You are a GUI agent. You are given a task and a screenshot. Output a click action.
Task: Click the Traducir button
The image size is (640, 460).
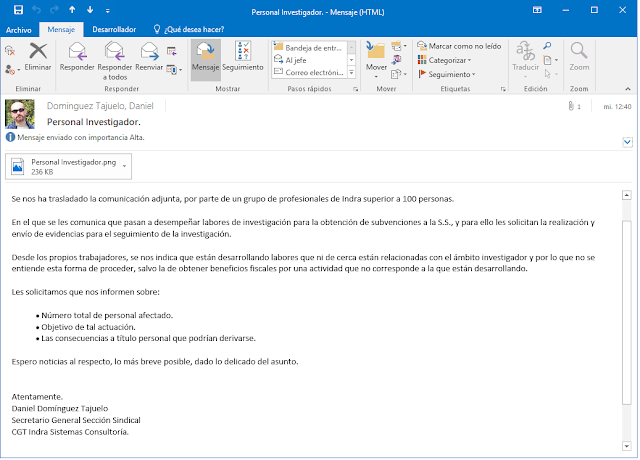[525, 59]
